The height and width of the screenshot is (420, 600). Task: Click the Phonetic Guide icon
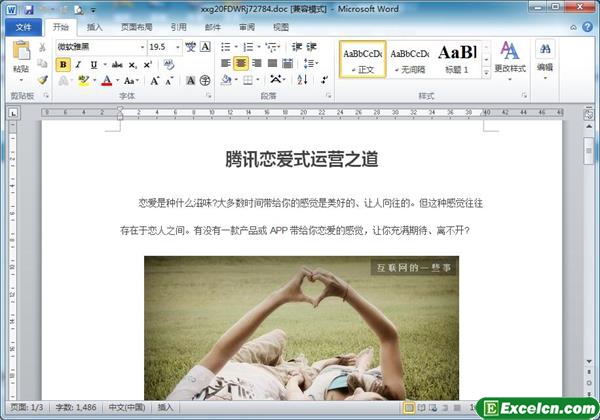190,47
